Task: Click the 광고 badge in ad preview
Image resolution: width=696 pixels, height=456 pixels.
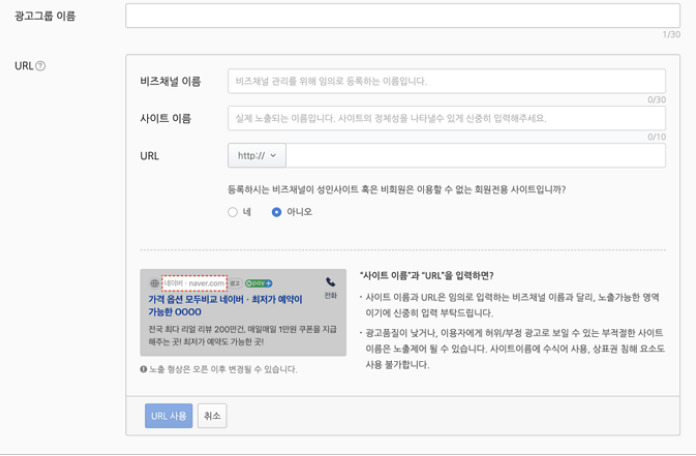Action: click(x=235, y=283)
